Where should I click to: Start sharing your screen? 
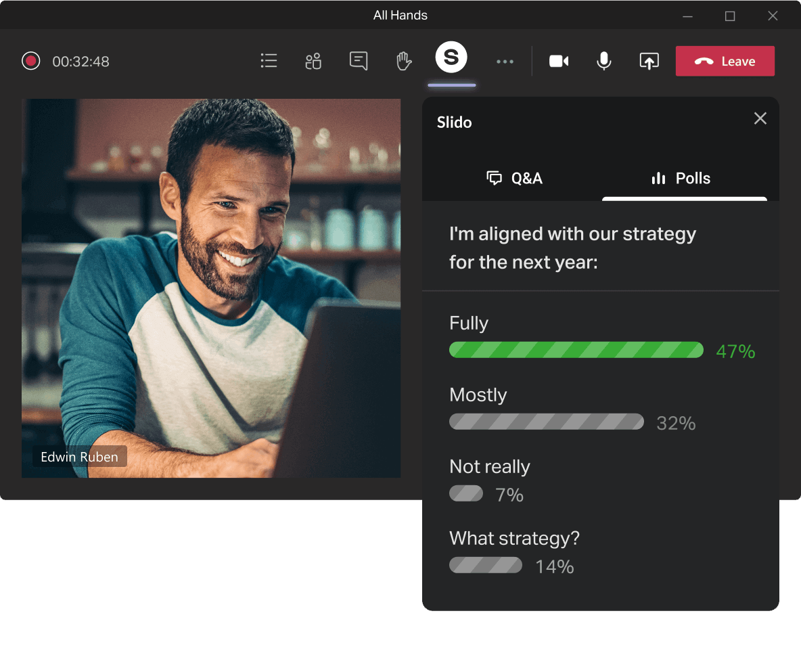(x=649, y=61)
